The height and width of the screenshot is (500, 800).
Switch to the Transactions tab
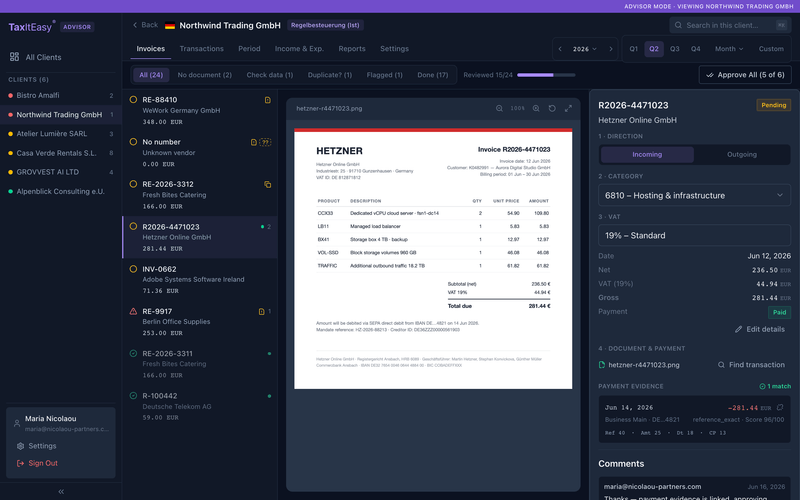[x=202, y=49]
